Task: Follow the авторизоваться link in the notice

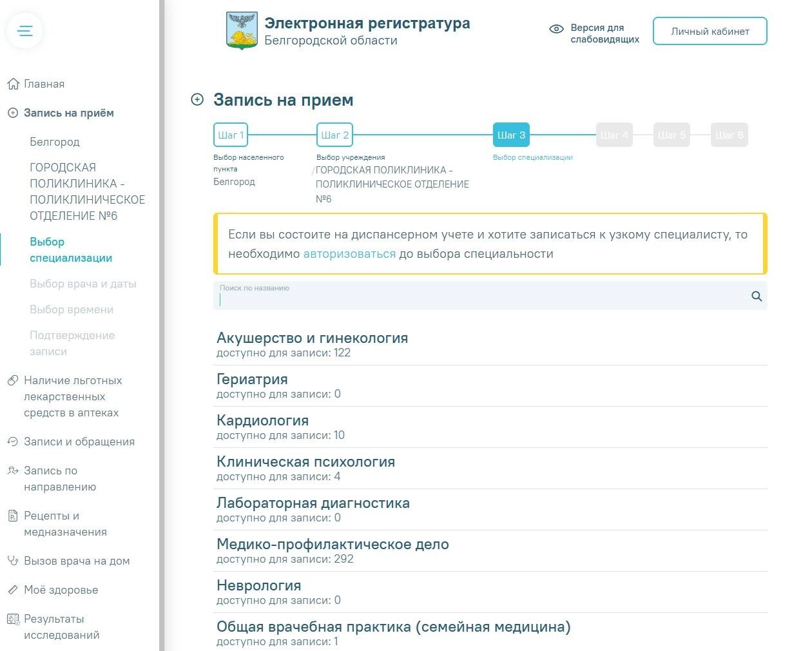Action: click(349, 253)
